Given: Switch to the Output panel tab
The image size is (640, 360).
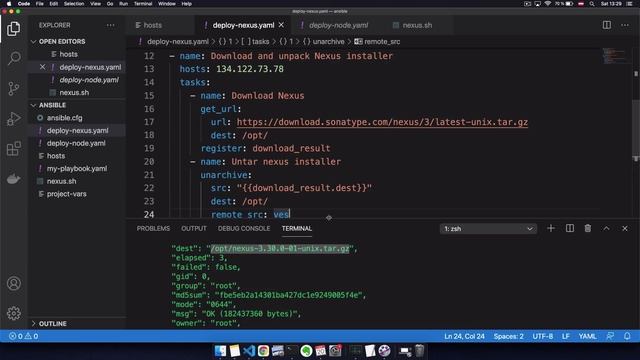Looking at the screenshot, I should point(194,228).
